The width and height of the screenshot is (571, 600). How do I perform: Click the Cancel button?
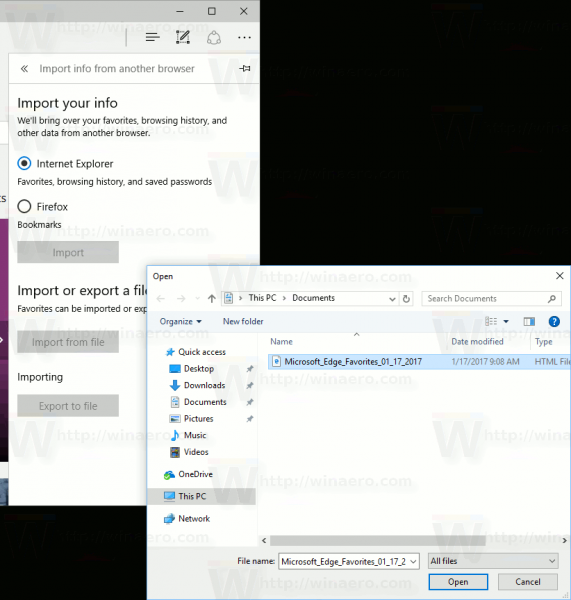(x=528, y=582)
